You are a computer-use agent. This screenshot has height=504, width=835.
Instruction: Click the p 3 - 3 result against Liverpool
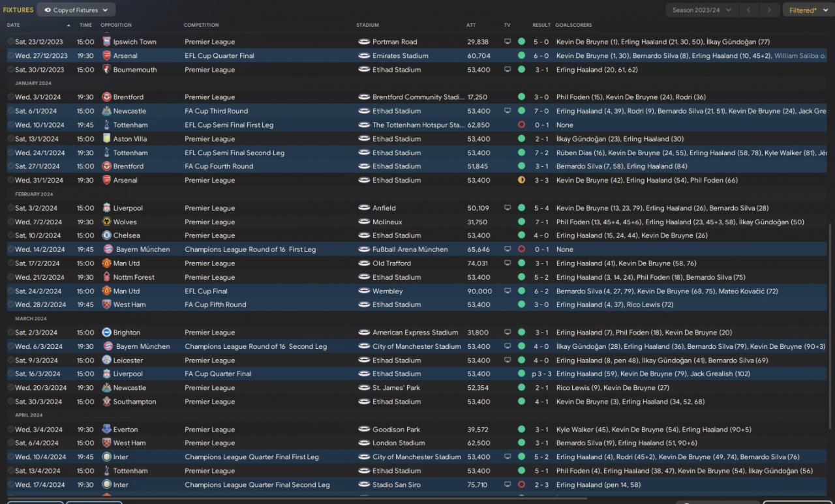pyautogui.click(x=540, y=374)
